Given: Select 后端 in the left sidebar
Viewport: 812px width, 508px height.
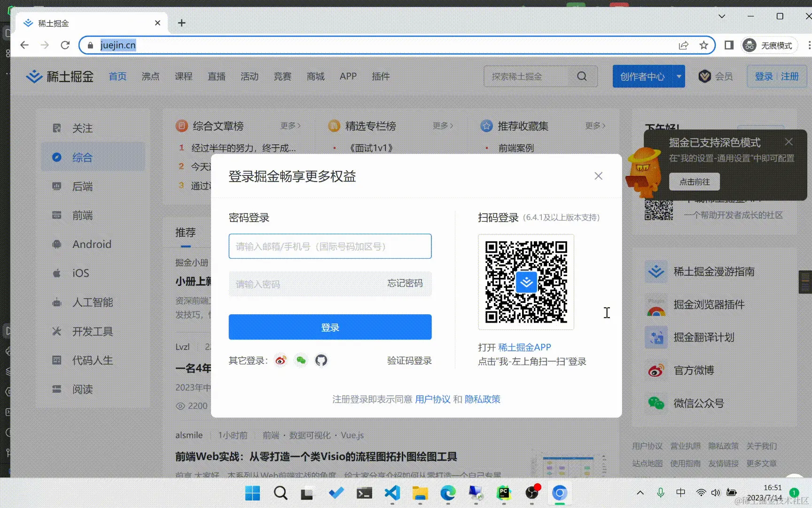Looking at the screenshot, I should [x=82, y=186].
